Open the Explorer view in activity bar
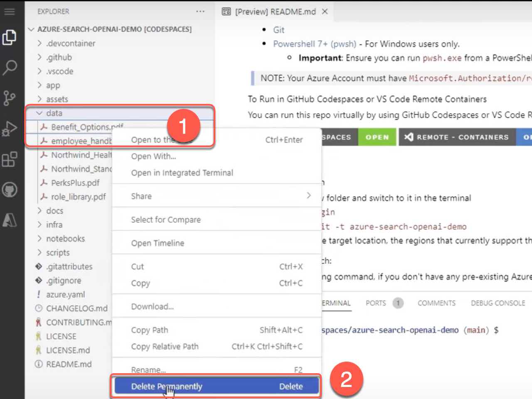This screenshot has height=399, width=532. pyautogui.click(x=10, y=37)
